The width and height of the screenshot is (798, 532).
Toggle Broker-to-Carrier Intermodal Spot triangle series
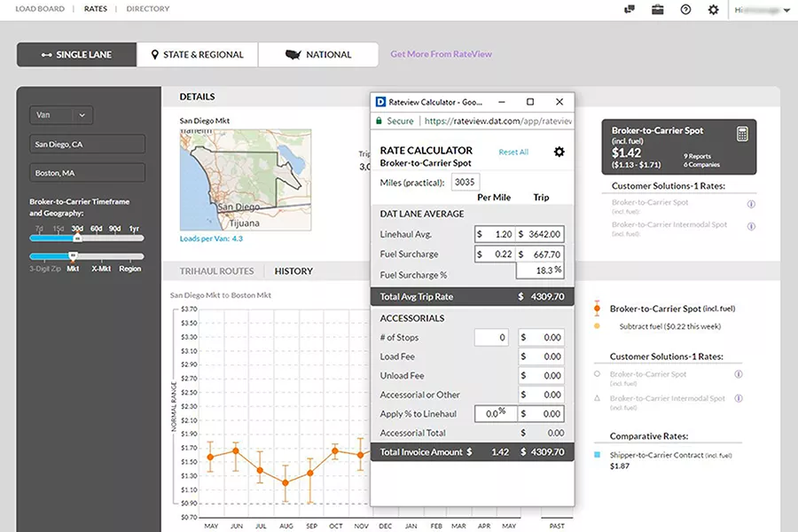597,398
